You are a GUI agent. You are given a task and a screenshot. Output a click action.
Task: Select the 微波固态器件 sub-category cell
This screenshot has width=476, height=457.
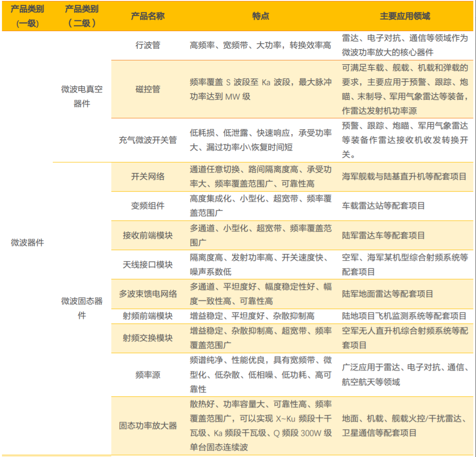point(81,308)
